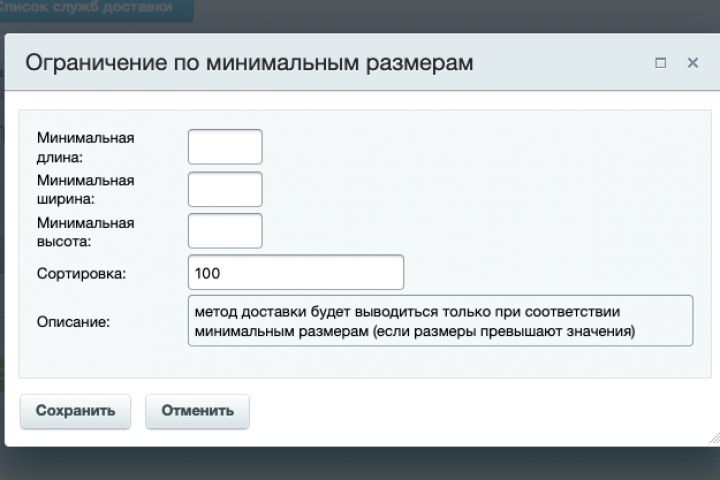The image size is (720, 480).
Task: Open the Список служб доставки tab behind the dialog
Action: 95,8
